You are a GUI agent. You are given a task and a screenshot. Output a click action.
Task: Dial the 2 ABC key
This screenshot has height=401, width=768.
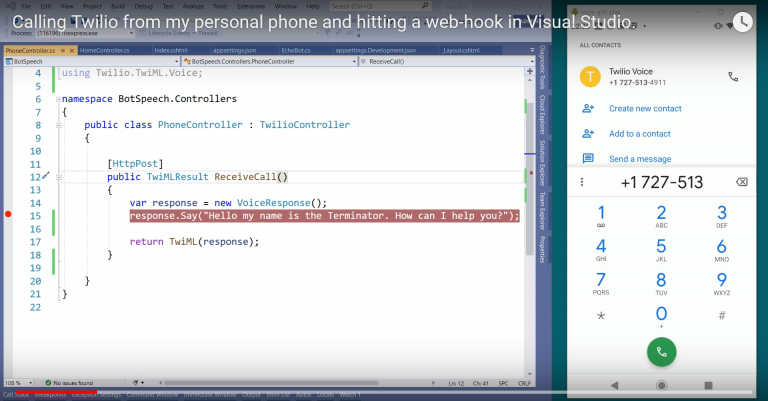pyautogui.click(x=661, y=216)
